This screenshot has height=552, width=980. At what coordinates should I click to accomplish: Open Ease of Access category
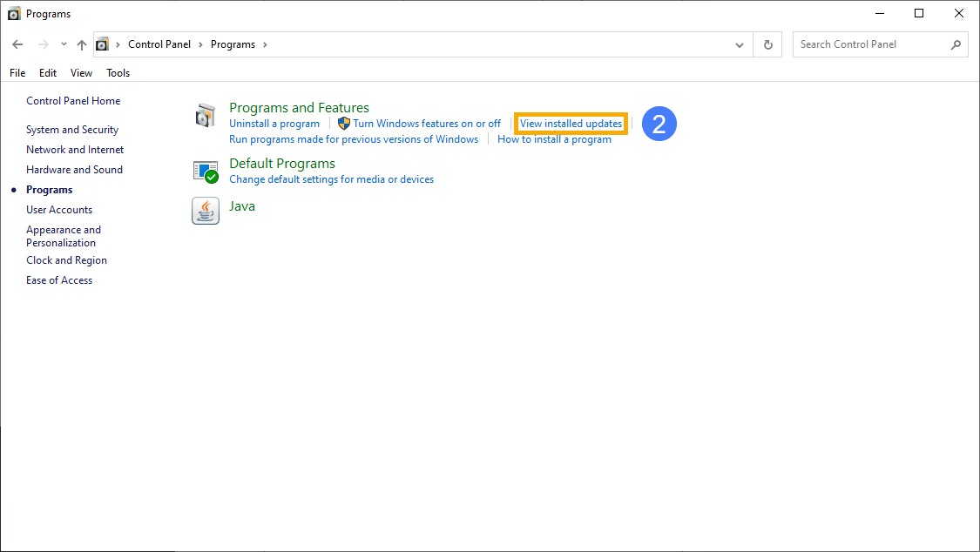pyautogui.click(x=59, y=280)
